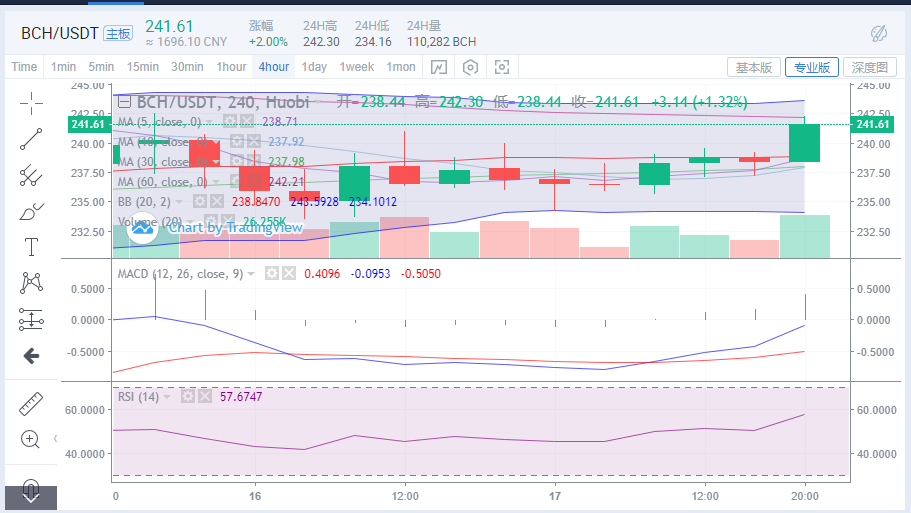Image resolution: width=911 pixels, height=513 pixels.
Task: Select the trend line drawing tool
Action: 31,139
